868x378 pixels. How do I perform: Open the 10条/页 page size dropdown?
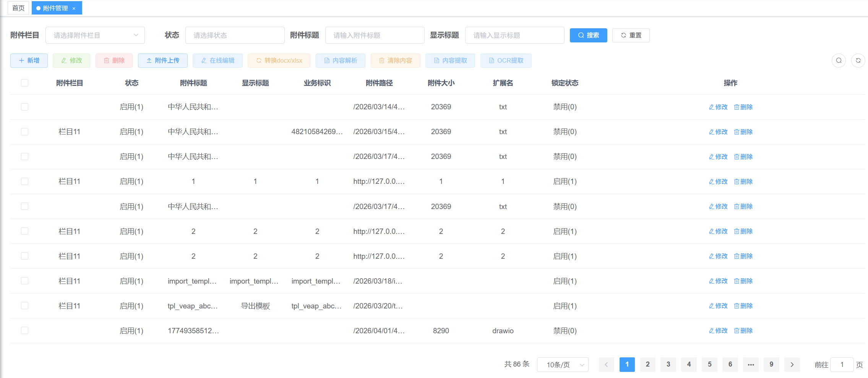point(563,365)
